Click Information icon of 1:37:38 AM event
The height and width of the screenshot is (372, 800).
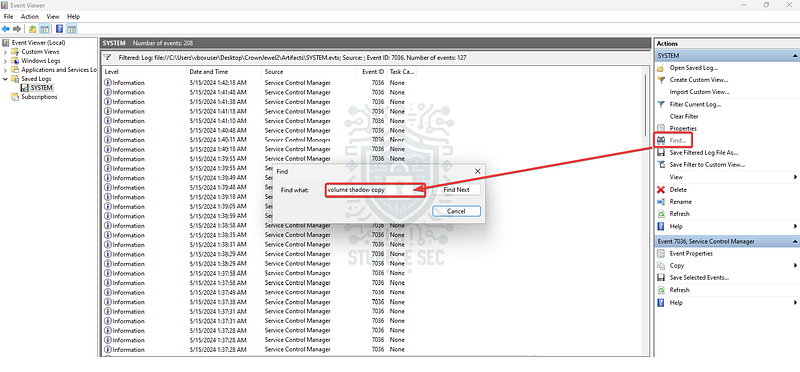[108, 302]
